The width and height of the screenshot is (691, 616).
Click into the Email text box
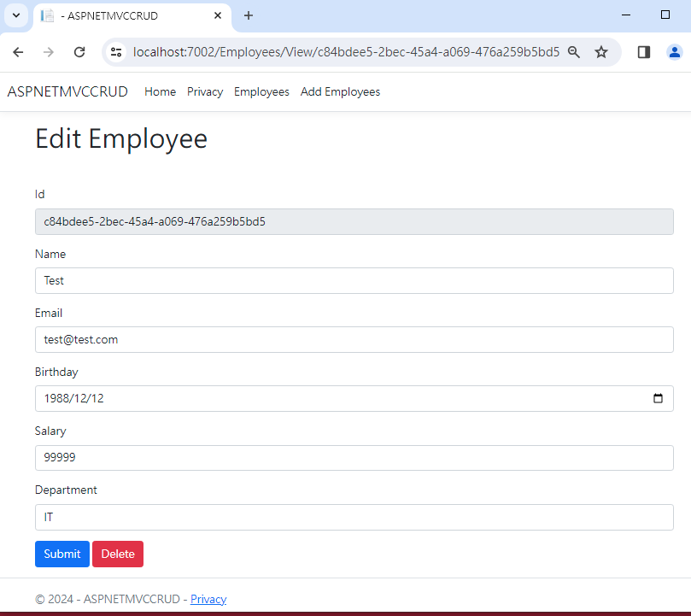point(354,339)
